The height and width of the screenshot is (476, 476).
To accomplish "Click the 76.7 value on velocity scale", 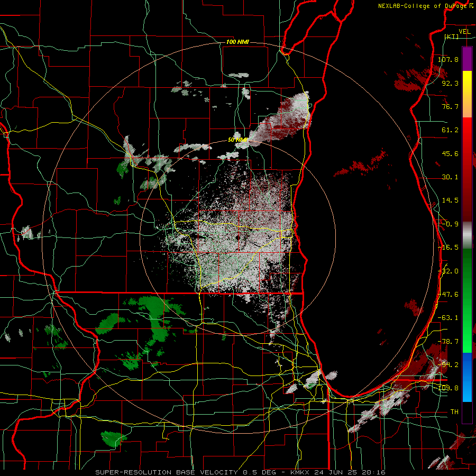I will 450,106.
